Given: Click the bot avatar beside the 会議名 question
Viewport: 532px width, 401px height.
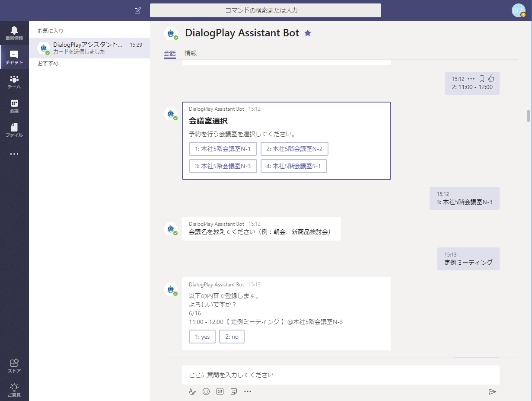Looking at the screenshot, I should tap(171, 229).
